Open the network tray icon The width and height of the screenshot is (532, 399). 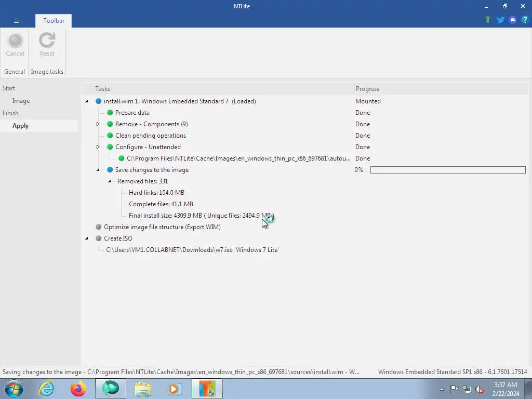467,389
